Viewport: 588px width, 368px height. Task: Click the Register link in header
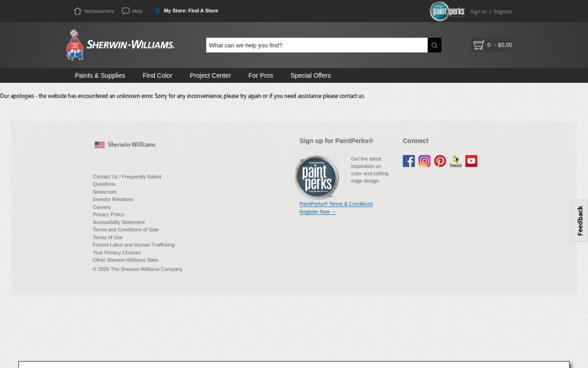coord(503,12)
